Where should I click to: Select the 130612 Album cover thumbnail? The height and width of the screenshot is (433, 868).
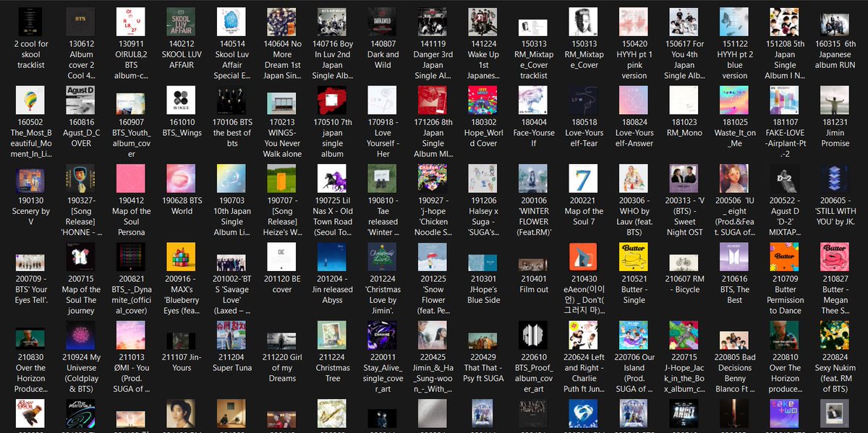[81, 22]
